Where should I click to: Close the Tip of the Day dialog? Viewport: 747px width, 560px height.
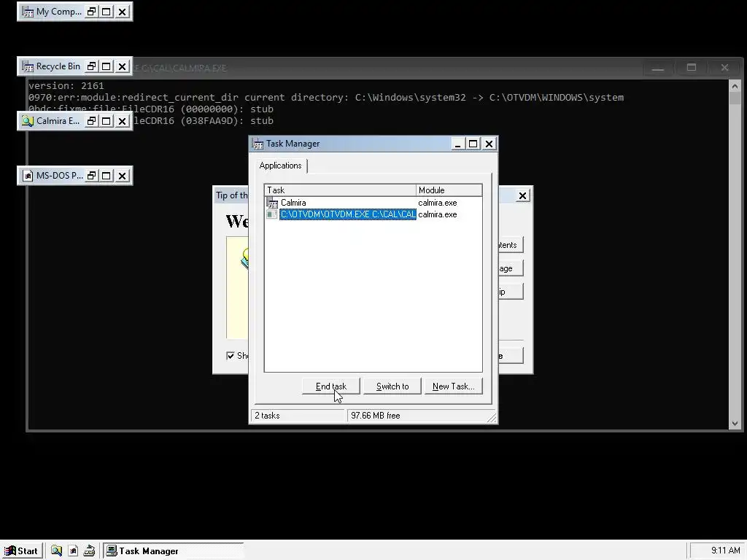[522, 195]
